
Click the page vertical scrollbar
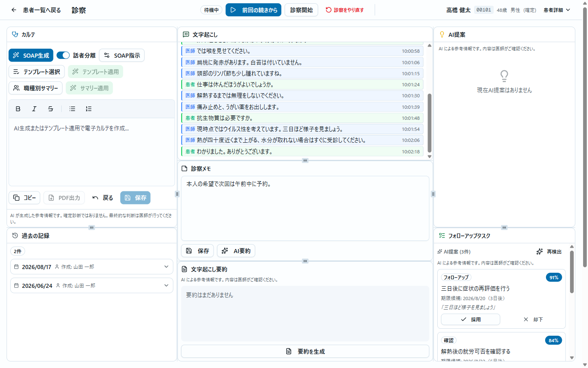click(x=585, y=137)
